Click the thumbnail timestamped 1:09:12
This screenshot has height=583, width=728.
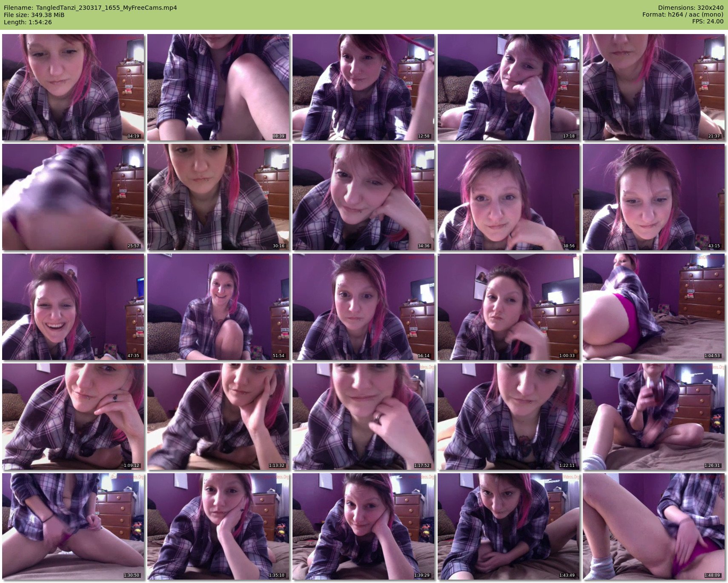click(73, 417)
